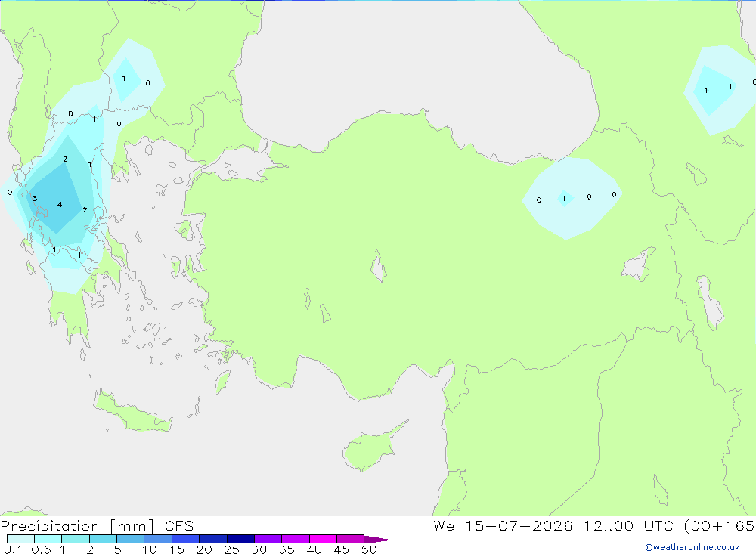Click the '50' legend scale label

click(369, 549)
